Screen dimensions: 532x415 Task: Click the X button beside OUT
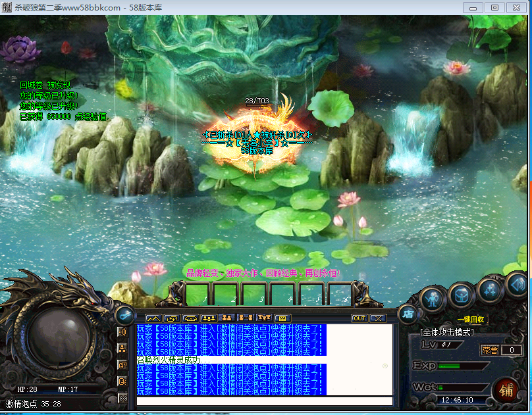[x=378, y=318]
